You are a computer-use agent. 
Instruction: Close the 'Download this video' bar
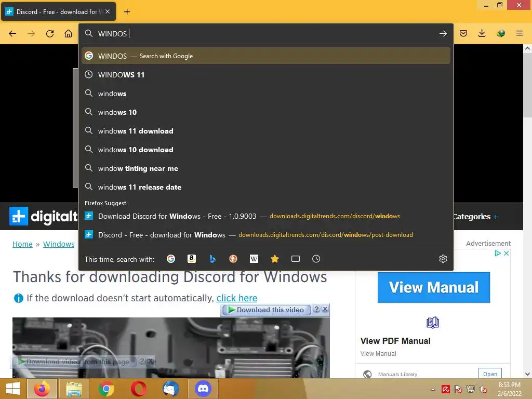coord(325,309)
